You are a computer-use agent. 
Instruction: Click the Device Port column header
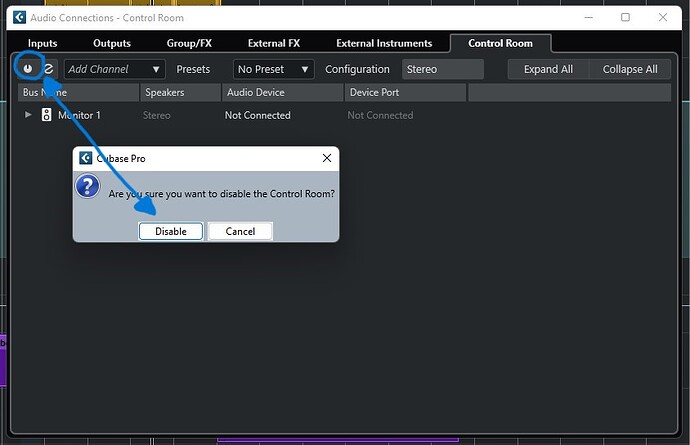(x=405, y=92)
